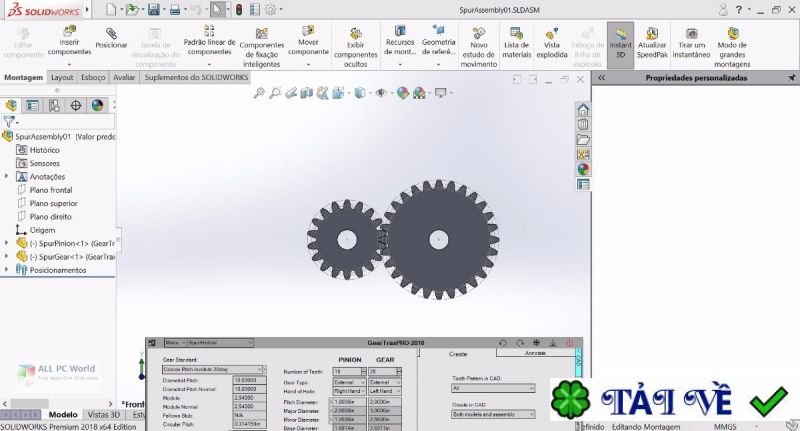Create a new document via toolbar icon
This screenshot has width=800, height=431.
111,9
